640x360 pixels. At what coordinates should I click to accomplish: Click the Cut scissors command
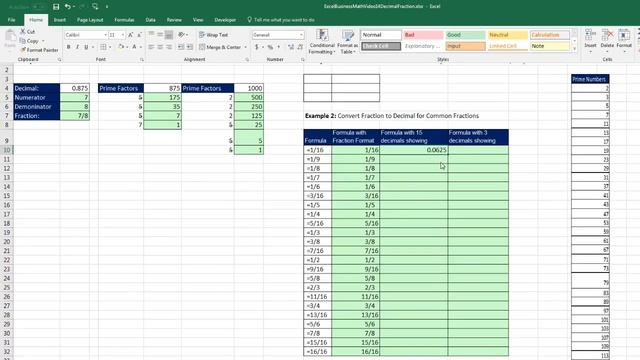coord(28,31)
